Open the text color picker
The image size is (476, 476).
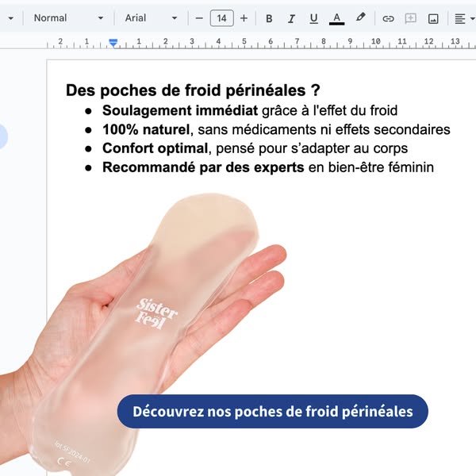click(x=336, y=18)
